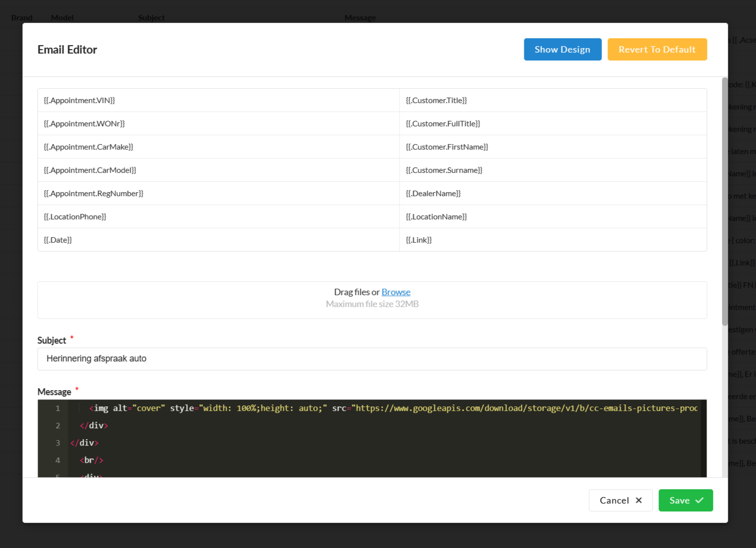Open the Browse file upload link
Screen dimensions: 756x548
(x=396, y=292)
